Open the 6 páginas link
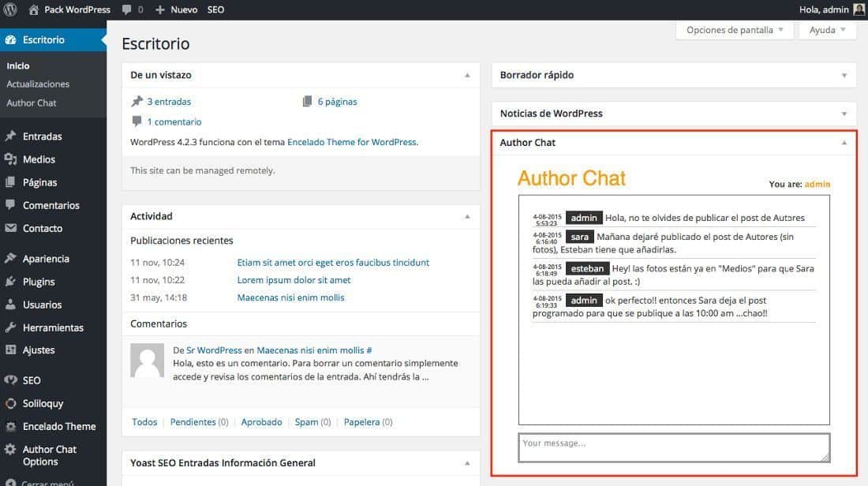Viewport: 868px width, 486px height. pos(337,102)
